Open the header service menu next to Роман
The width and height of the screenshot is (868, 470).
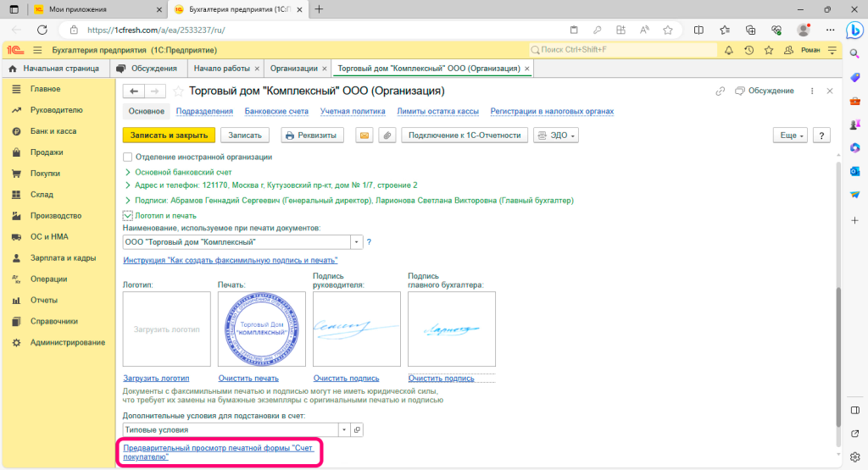click(x=832, y=50)
